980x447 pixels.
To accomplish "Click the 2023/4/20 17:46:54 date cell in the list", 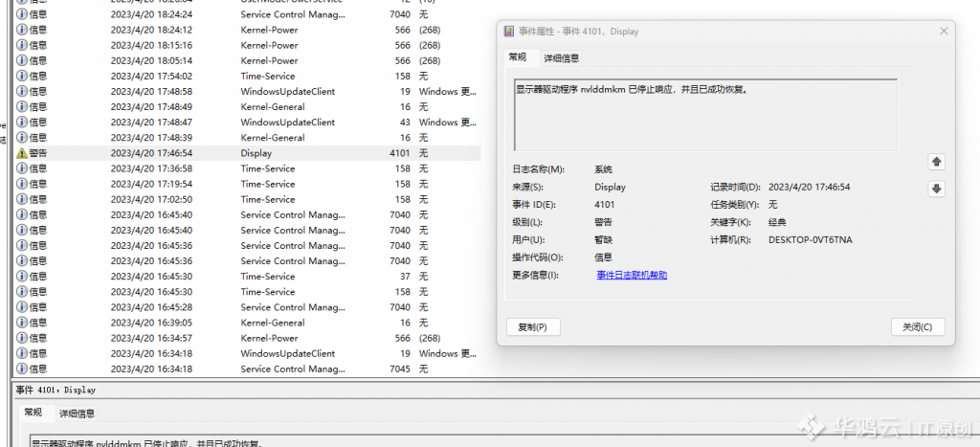I will [x=152, y=153].
